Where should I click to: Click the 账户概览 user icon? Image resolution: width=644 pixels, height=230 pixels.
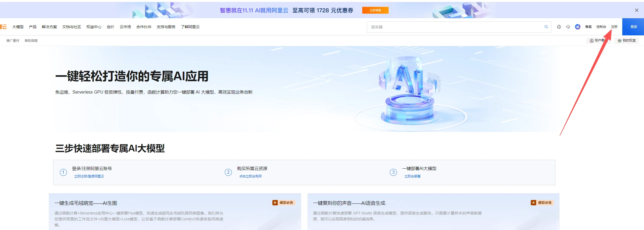coord(591,41)
